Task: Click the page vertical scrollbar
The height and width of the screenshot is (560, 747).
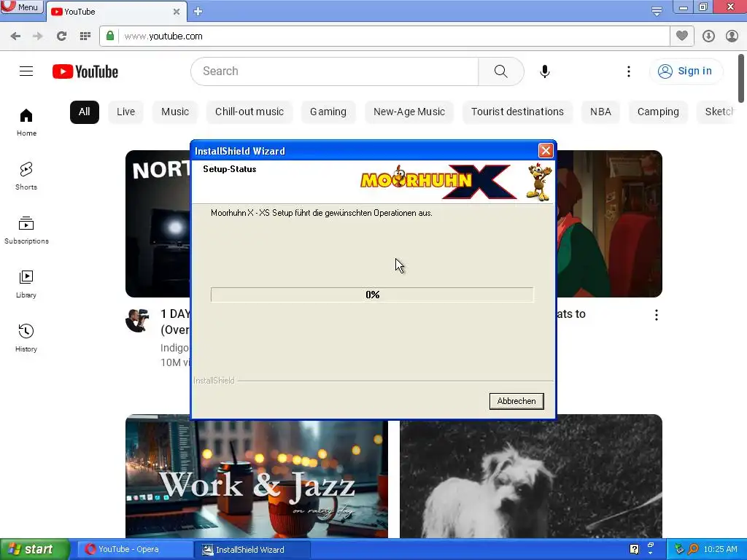Action: (x=741, y=79)
